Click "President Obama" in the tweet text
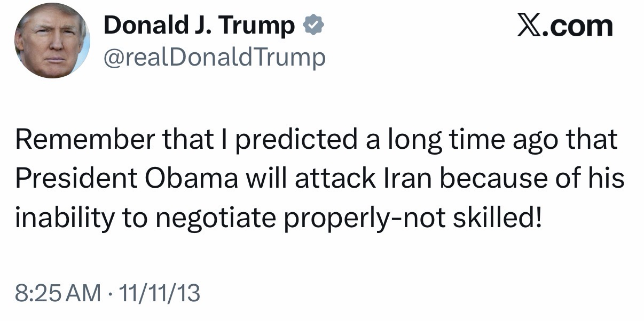Image resolution: width=644 pixels, height=321 pixels. click(x=127, y=179)
